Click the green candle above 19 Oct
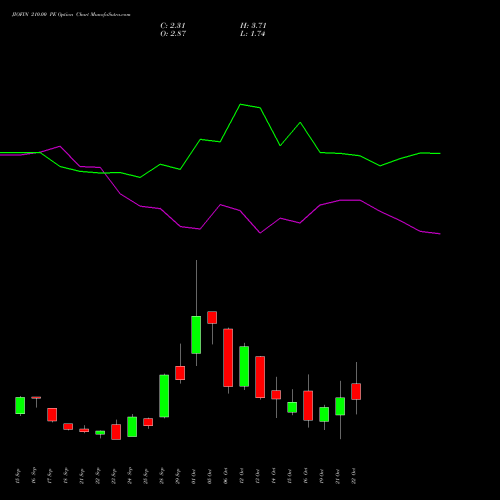Screen dimensions: 500x500 324,414
